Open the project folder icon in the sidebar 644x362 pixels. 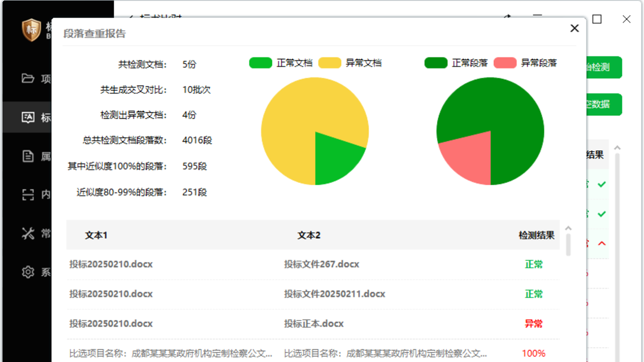pos(29,79)
